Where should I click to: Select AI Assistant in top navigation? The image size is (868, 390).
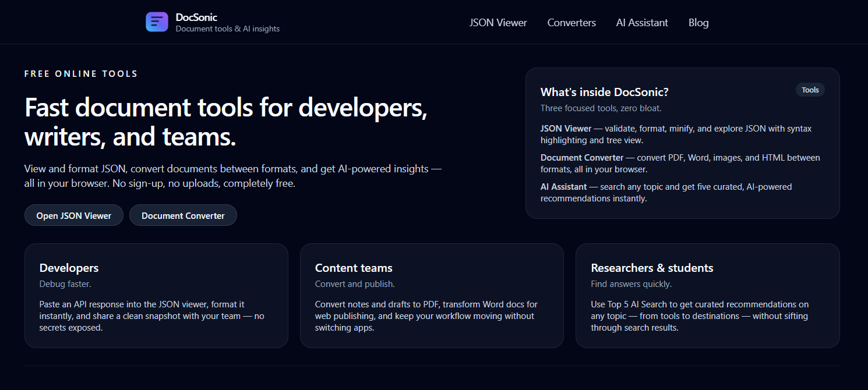tap(642, 23)
